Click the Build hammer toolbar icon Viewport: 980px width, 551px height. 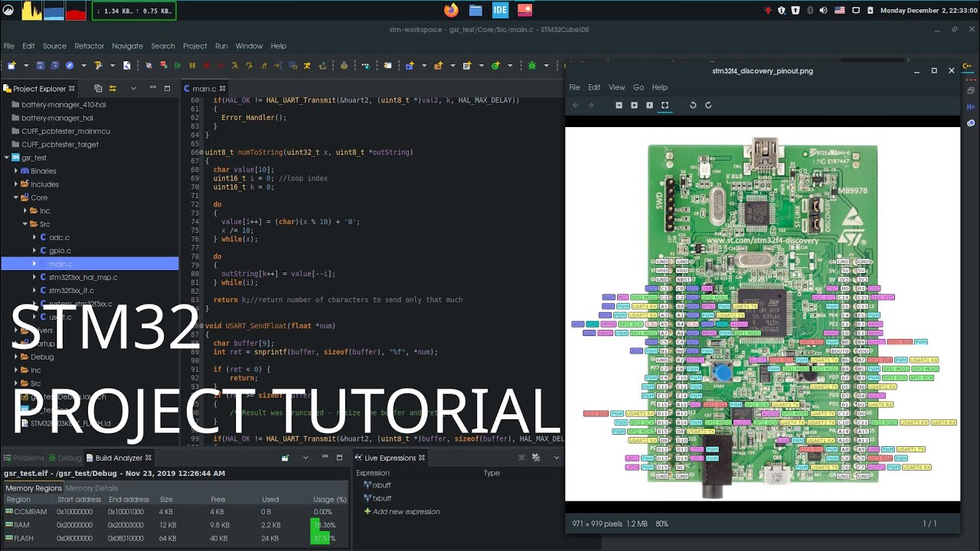point(98,66)
